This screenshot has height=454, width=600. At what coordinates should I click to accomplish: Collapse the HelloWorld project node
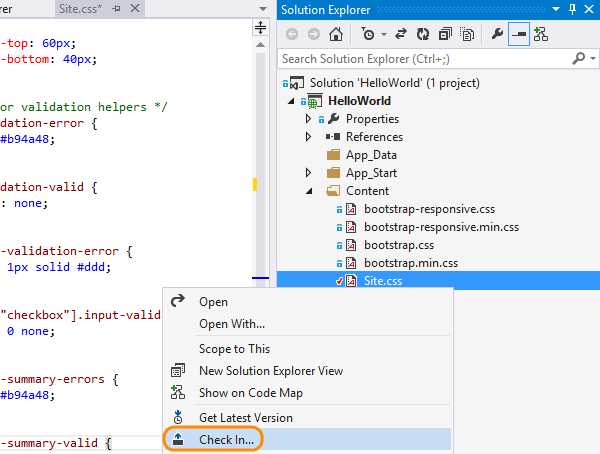(291, 101)
